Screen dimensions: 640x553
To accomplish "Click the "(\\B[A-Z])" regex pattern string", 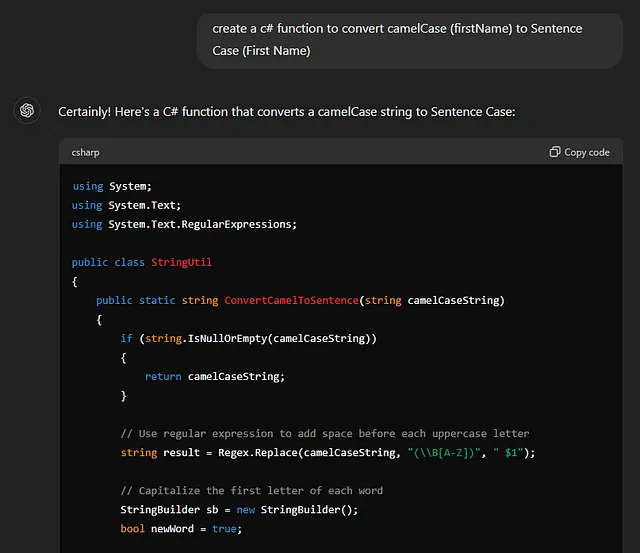I will click(x=444, y=453).
